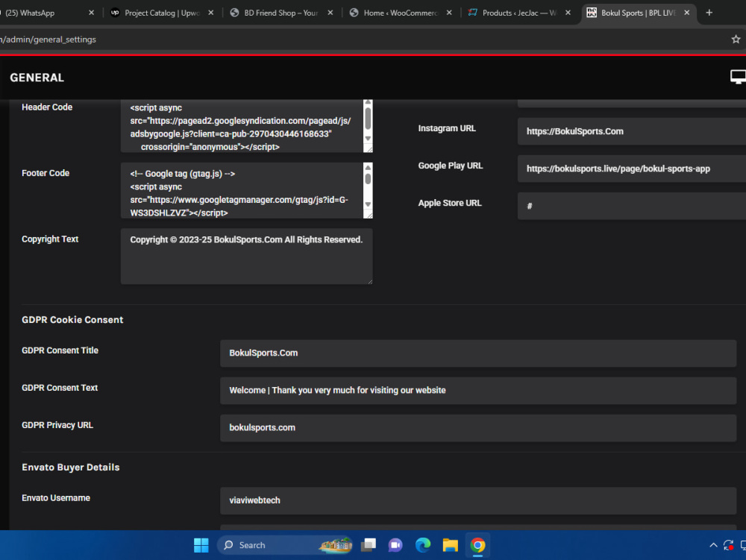Click the GDPR Privacy URL label
746x560 pixels.
tap(57, 426)
